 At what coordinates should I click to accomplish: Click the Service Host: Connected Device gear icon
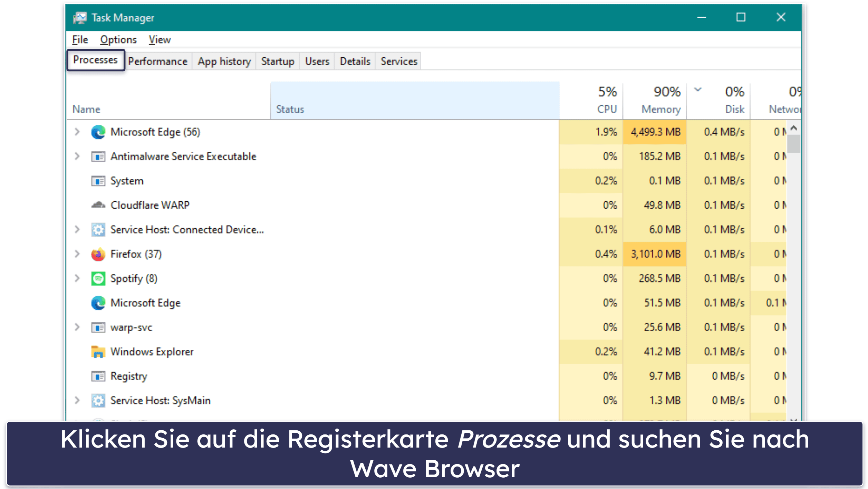98,230
